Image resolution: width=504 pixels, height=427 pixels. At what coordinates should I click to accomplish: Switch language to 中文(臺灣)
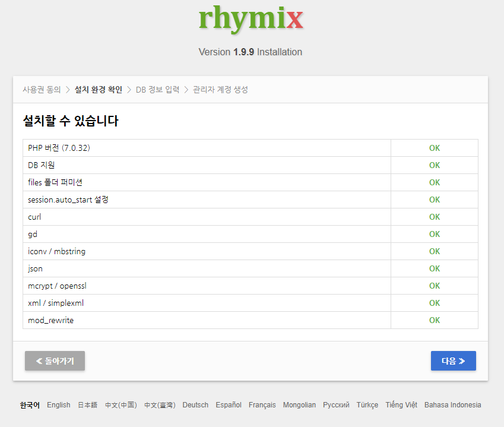point(160,405)
